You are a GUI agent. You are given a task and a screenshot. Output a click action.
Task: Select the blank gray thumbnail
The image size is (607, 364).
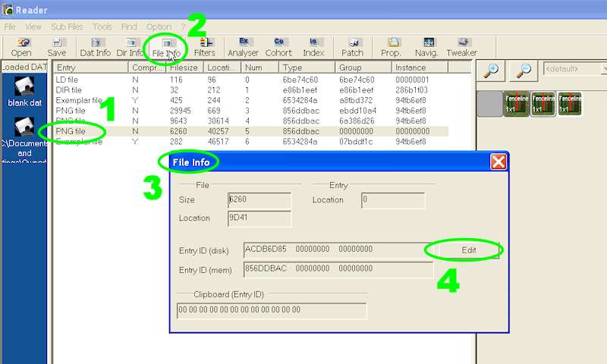click(x=489, y=104)
